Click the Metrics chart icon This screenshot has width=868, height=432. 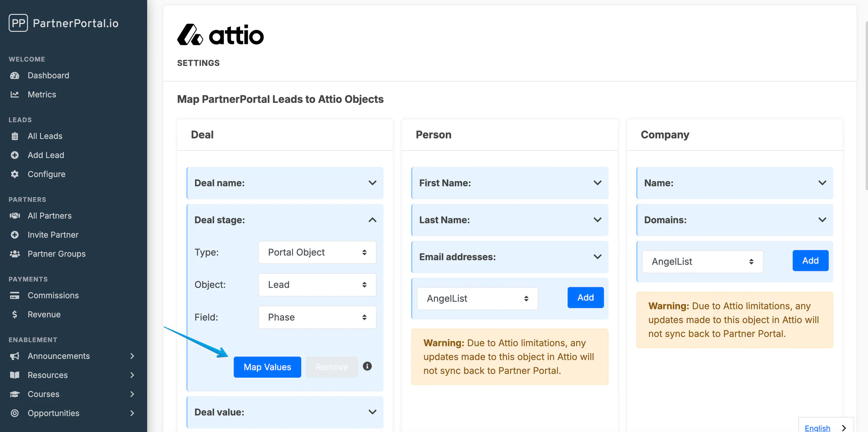tap(15, 95)
